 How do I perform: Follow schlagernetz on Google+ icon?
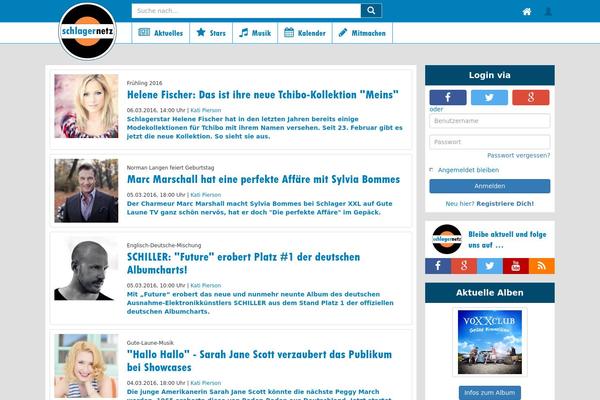[464, 266]
